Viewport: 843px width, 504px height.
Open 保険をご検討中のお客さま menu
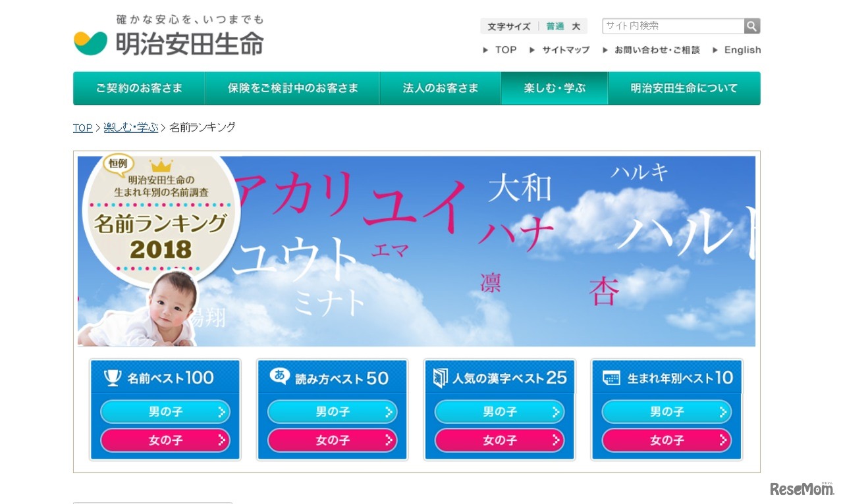pyautogui.click(x=292, y=88)
